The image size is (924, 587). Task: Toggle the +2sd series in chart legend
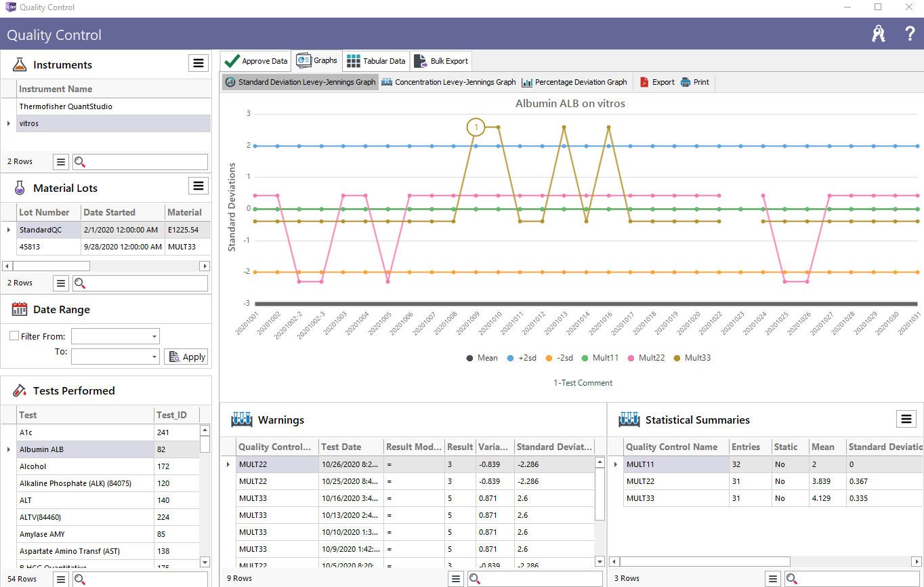(x=521, y=358)
